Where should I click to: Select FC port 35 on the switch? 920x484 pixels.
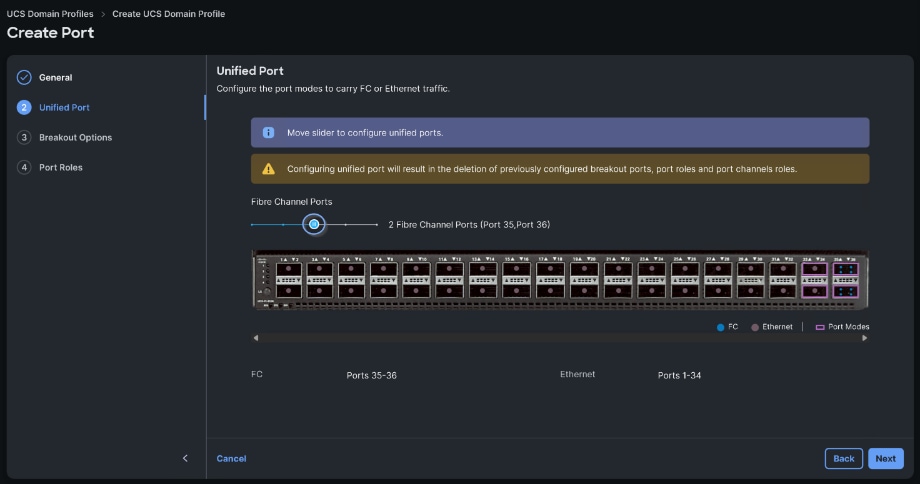pyautogui.click(x=845, y=269)
